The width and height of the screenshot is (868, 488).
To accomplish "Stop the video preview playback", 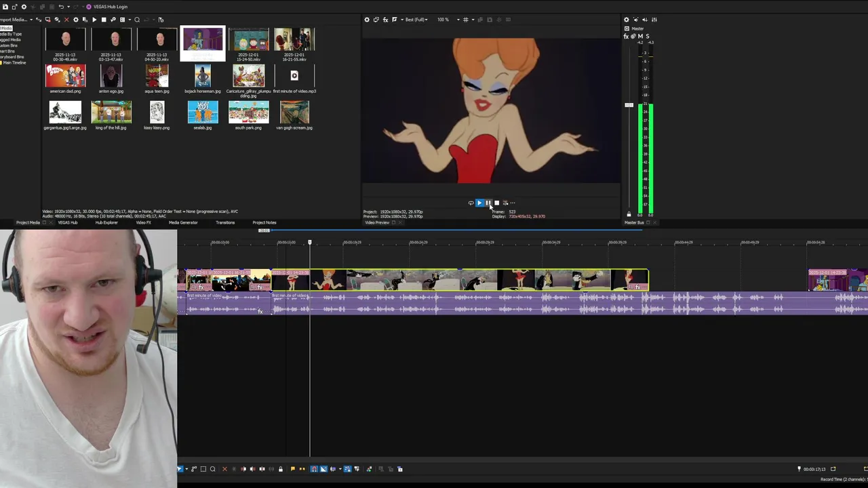I will pos(496,203).
